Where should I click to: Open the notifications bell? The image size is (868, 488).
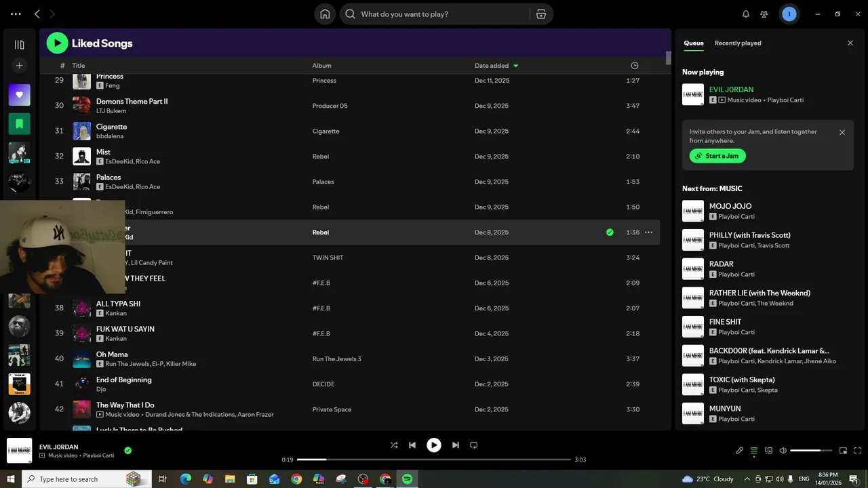point(746,14)
